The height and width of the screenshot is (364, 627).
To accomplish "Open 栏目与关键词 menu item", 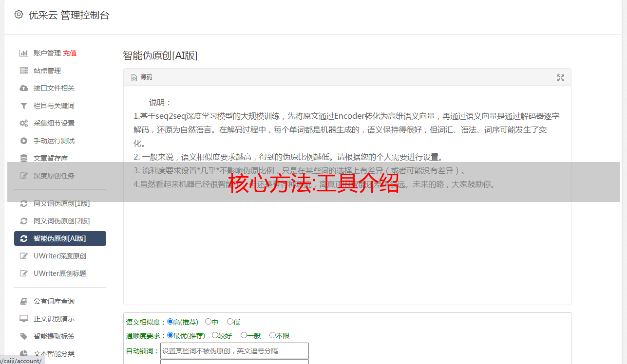I will 54,106.
